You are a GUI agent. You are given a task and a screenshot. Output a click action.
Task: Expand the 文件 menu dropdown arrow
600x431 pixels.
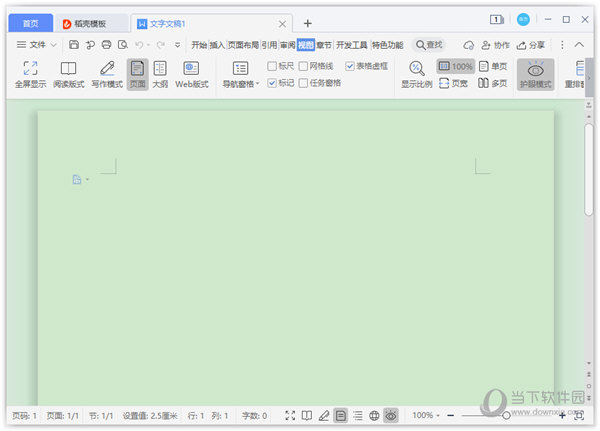54,45
